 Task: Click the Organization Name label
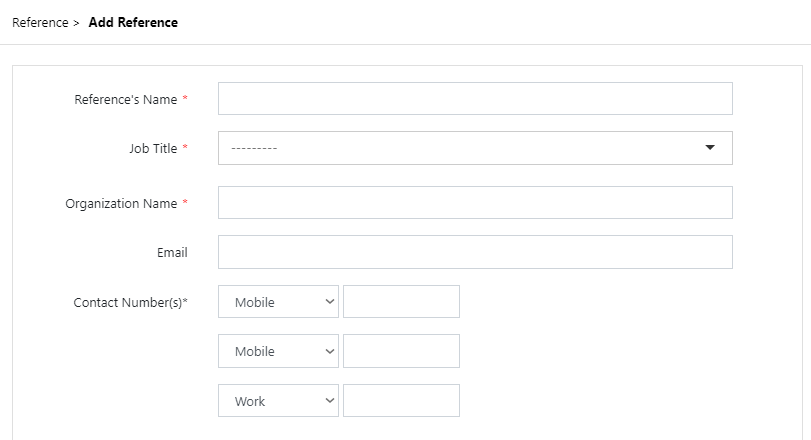[120, 204]
